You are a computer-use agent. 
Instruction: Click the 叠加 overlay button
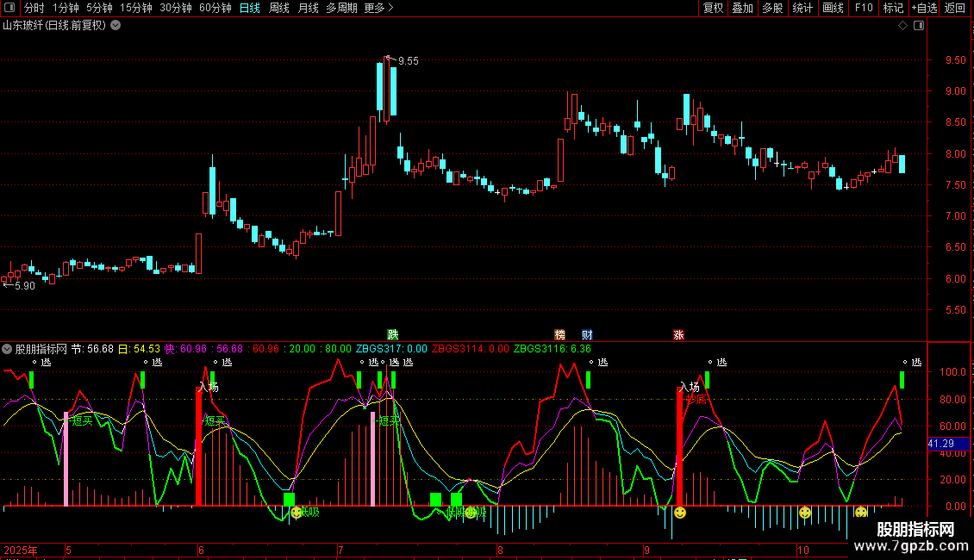pyautogui.click(x=742, y=9)
